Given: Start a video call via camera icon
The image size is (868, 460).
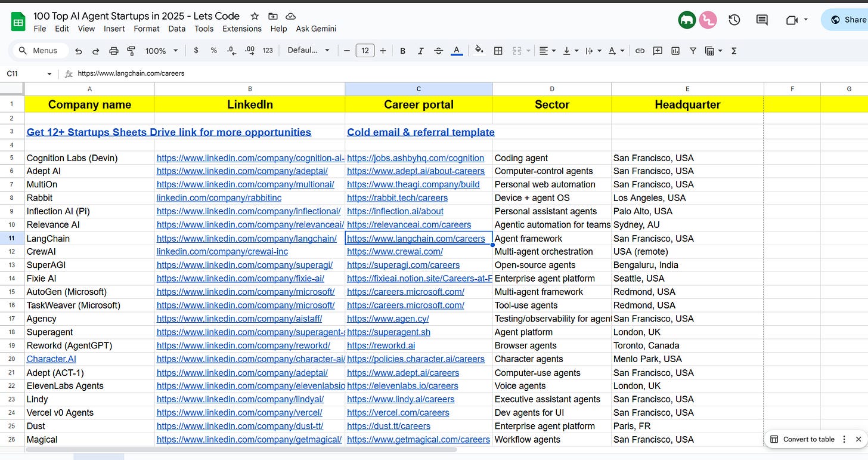Looking at the screenshot, I should pos(792,20).
